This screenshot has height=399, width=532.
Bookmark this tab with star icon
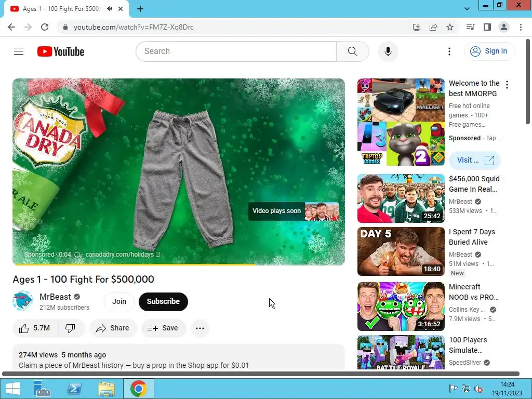[450, 27]
